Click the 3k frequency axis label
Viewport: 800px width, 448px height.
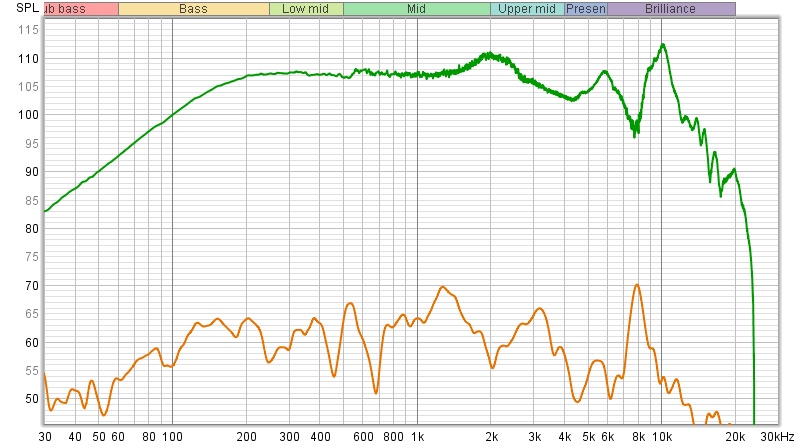(x=535, y=437)
